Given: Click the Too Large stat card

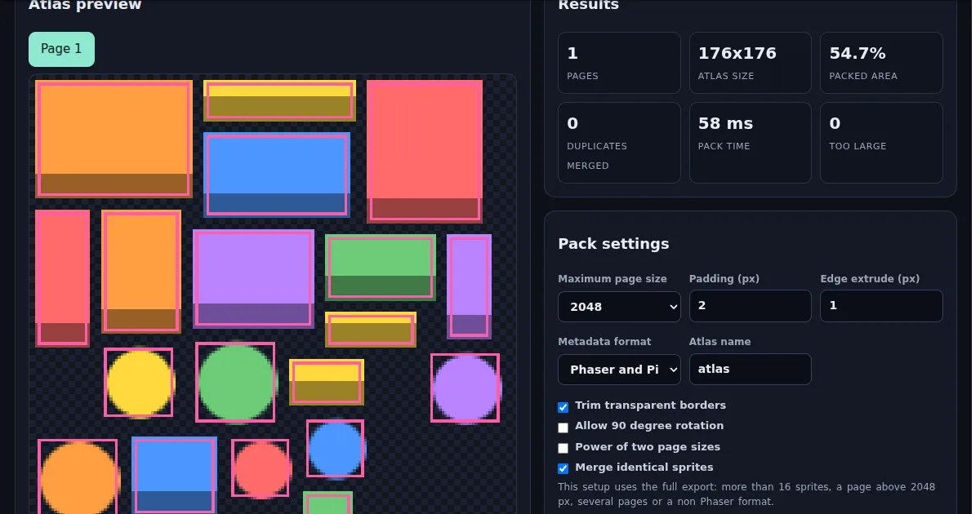Looking at the screenshot, I should click(x=881, y=143).
